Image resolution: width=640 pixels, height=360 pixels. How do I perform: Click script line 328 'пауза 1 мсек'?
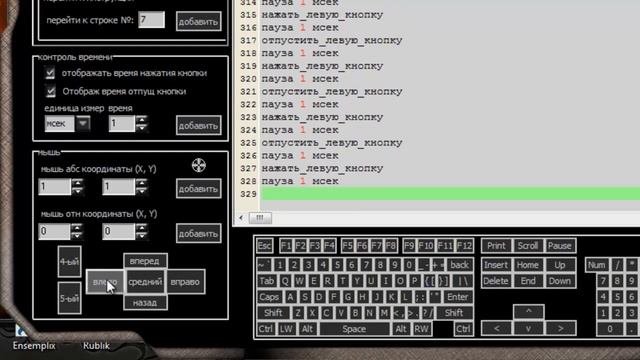(x=300, y=181)
